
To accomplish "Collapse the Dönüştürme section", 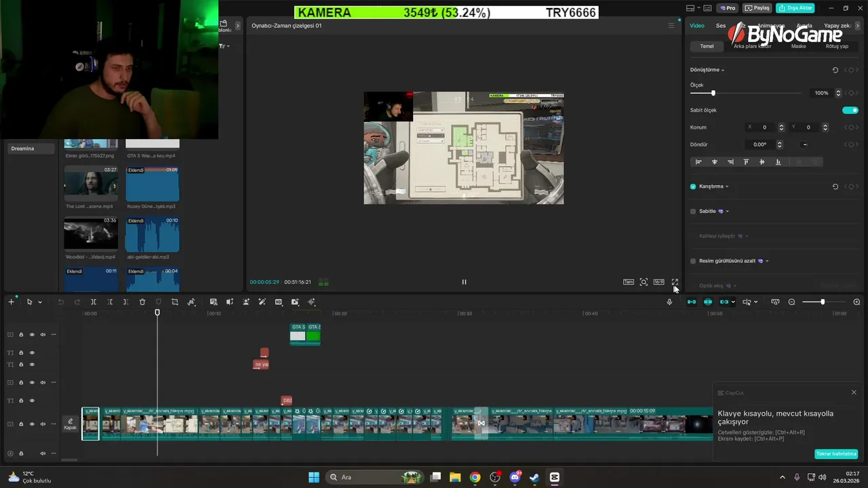I will pos(723,70).
